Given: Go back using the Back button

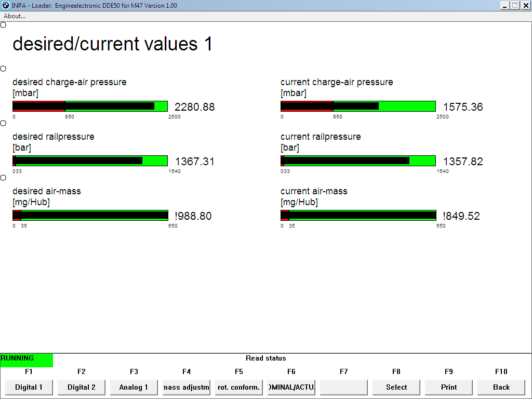Looking at the screenshot, I should click(501, 387).
